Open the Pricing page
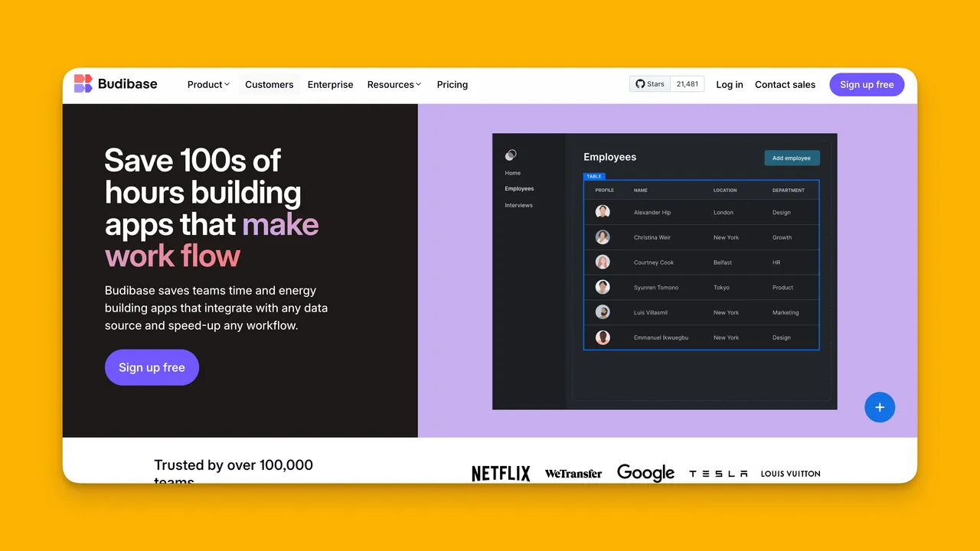 452,85
